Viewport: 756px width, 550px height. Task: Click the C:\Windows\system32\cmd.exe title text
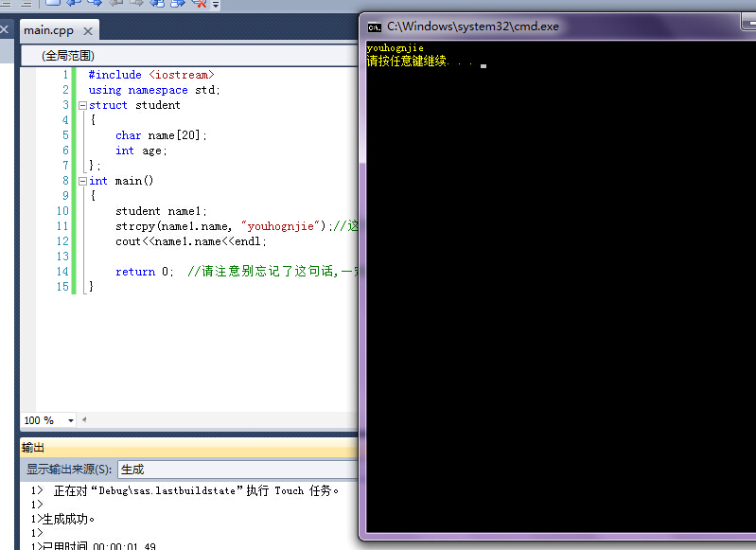coord(472,27)
